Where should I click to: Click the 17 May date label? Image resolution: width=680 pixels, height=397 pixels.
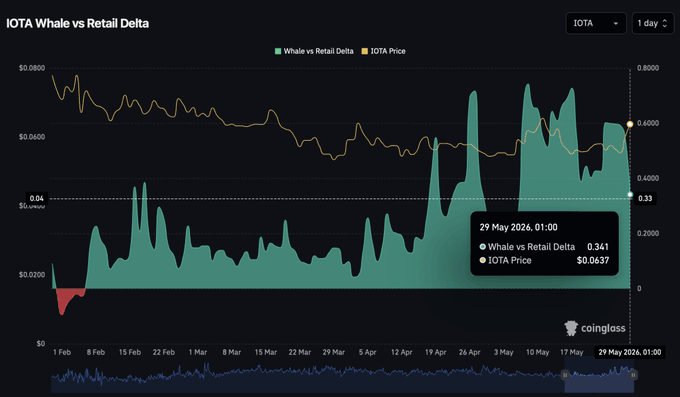click(x=571, y=352)
